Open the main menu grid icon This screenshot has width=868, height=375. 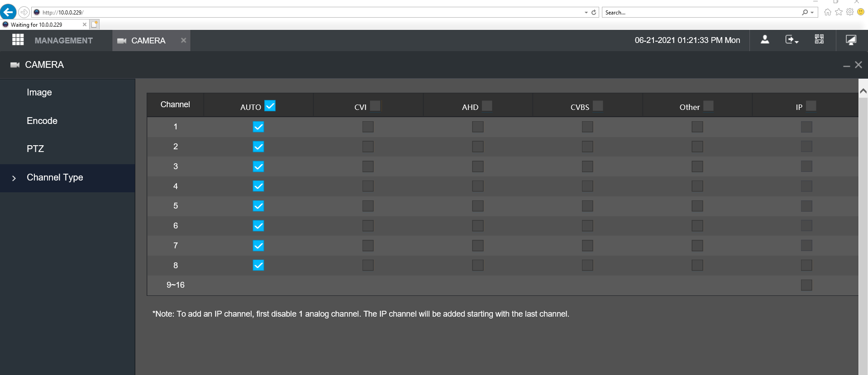click(18, 40)
